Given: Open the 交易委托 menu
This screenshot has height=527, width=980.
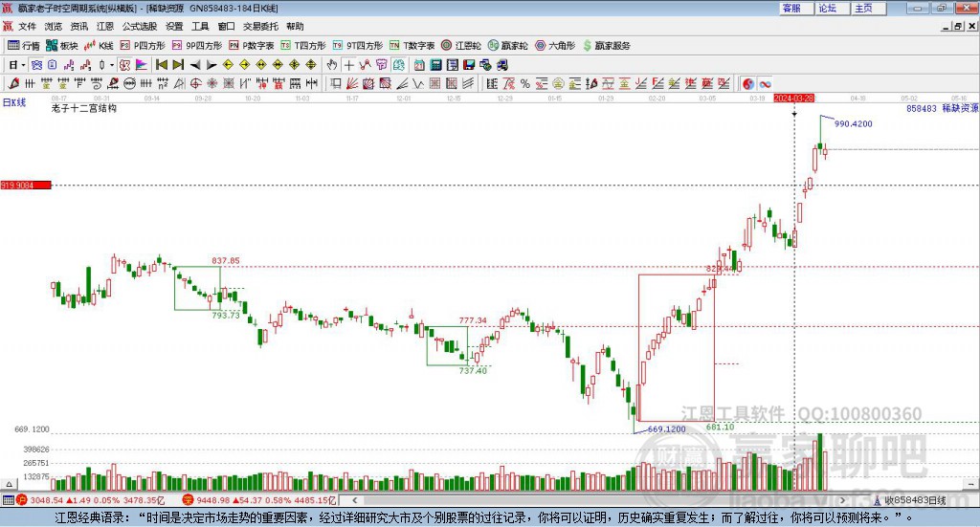Looking at the screenshot, I should [260, 26].
